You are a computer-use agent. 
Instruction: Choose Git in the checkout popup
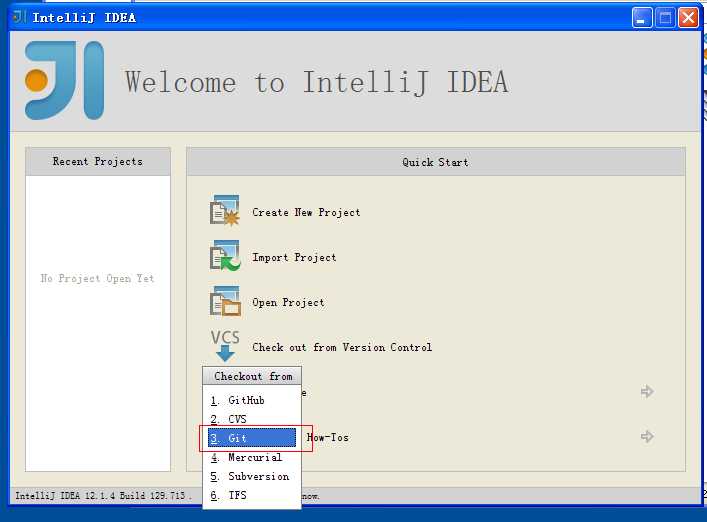pos(252,438)
